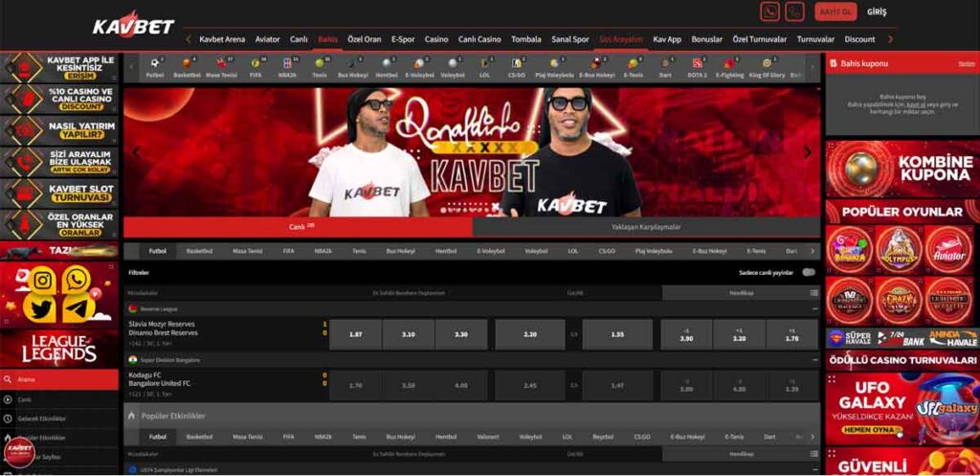Viewport: 980px width, 476px height.
Task: Open Gates of Olympus game thumbnail
Action: point(899,250)
